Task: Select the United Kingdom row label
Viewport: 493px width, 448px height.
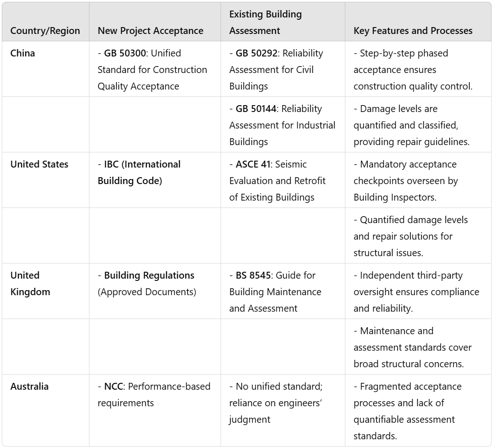Action: coord(30,284)
